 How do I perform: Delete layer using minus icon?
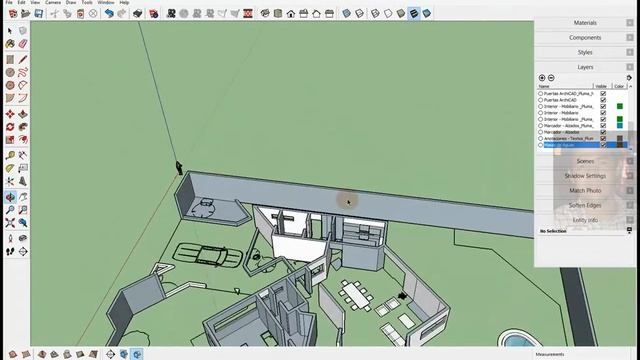pos(551,78)
